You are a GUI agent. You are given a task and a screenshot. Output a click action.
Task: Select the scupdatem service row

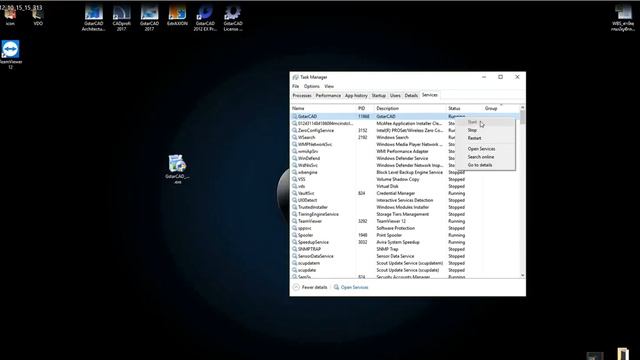pos(405,263)
